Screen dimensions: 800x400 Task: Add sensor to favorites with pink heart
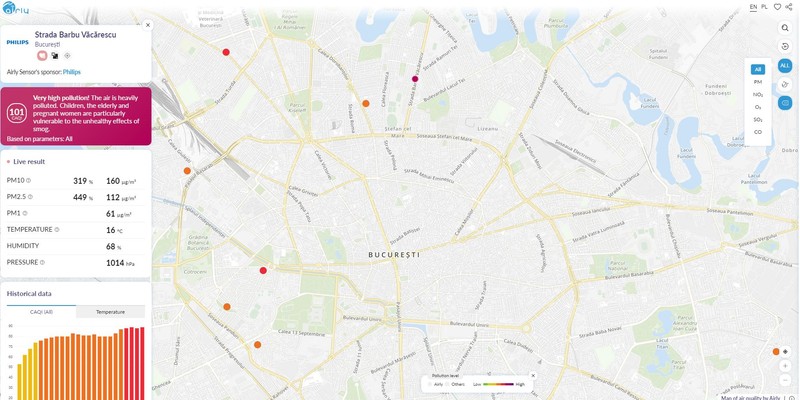(42, 56)
